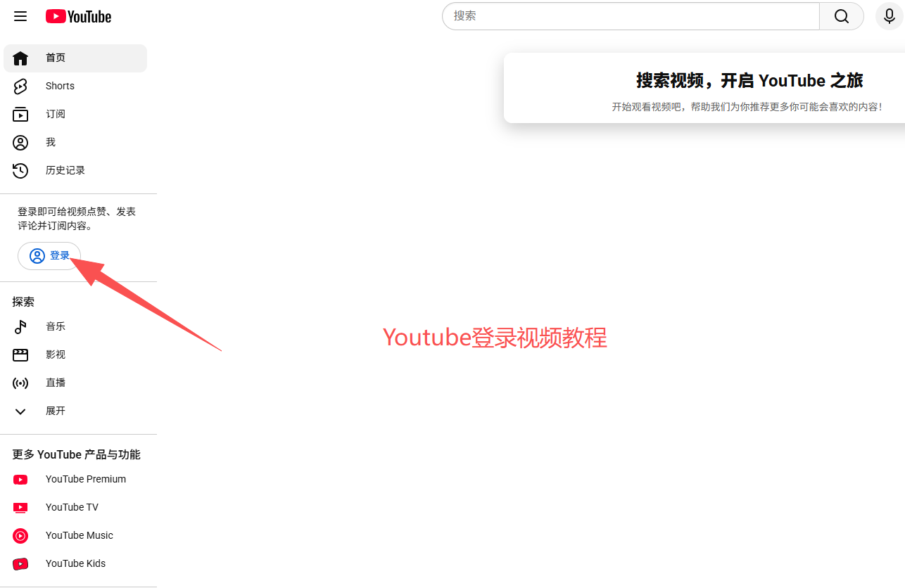The height and width of the screenshot is (588, 905).
Task: Click the 开始观看视频吧 recommendation text
Action: click(x=747, y=107)
